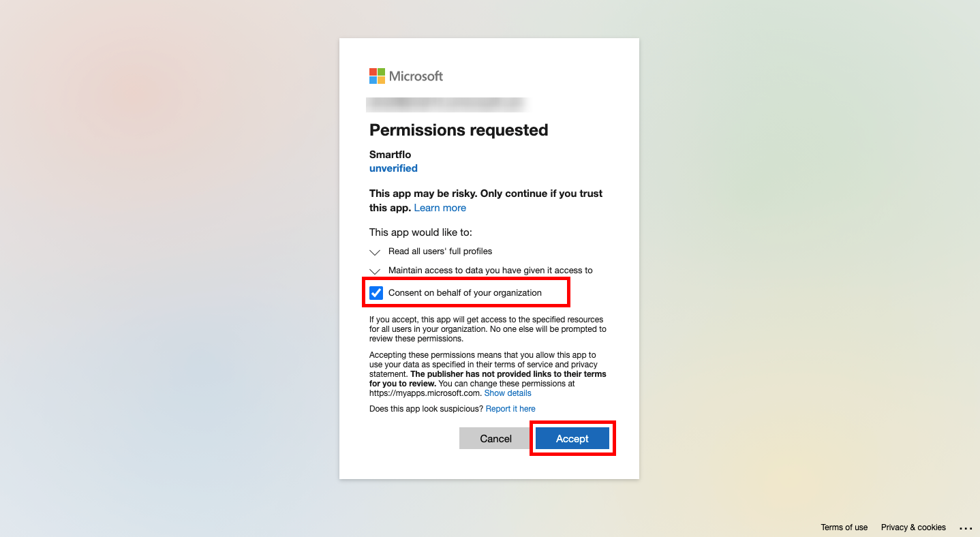
Task: Click the myapps.microsoft.com URL text
Action: pyautogui.click(x=425, y=393)
